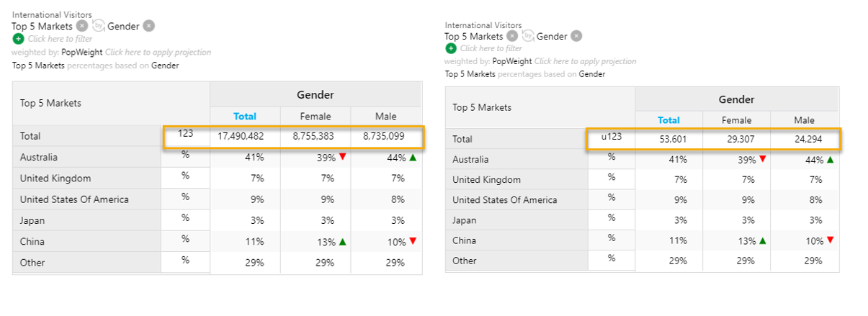Remove Top 5 Markets from right table
Image resolution: width=868 pixels, height=316 pixels.
[512, 36]
